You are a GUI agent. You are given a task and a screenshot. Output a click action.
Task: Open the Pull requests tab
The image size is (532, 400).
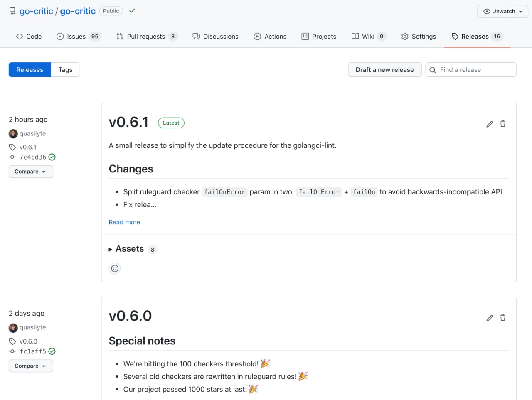click(147, 37)
